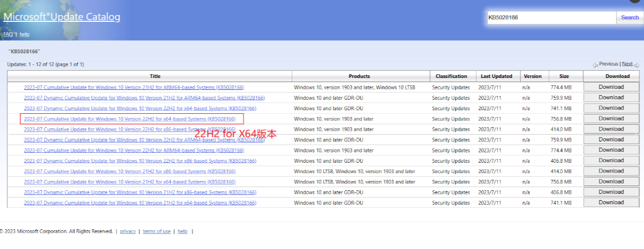The height and width of the screenshot is (249, 644).
Task: Open Dynamic Cumulative Update 21H2 x86 link
Action: 140,192
